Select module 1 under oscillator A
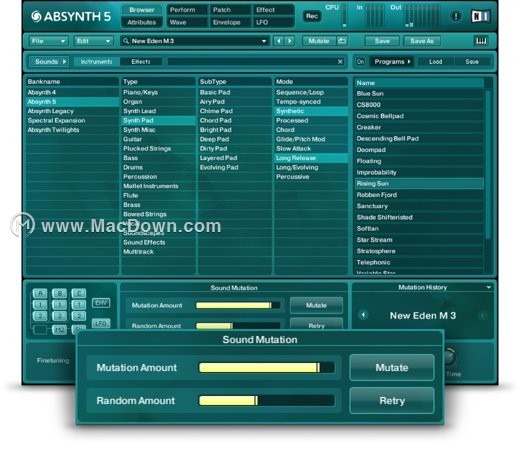Image resolution: width=520 pixels, height=450 pixels. tap(40, 305)
